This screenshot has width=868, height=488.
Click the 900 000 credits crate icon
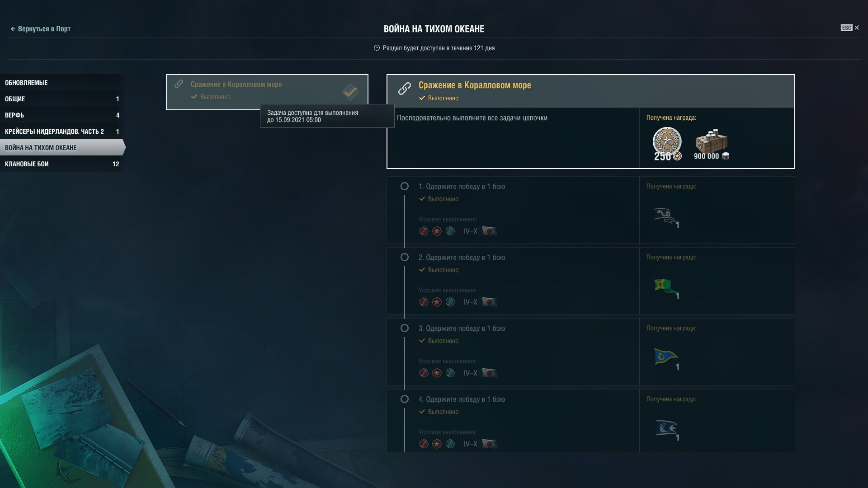[711, 144]
